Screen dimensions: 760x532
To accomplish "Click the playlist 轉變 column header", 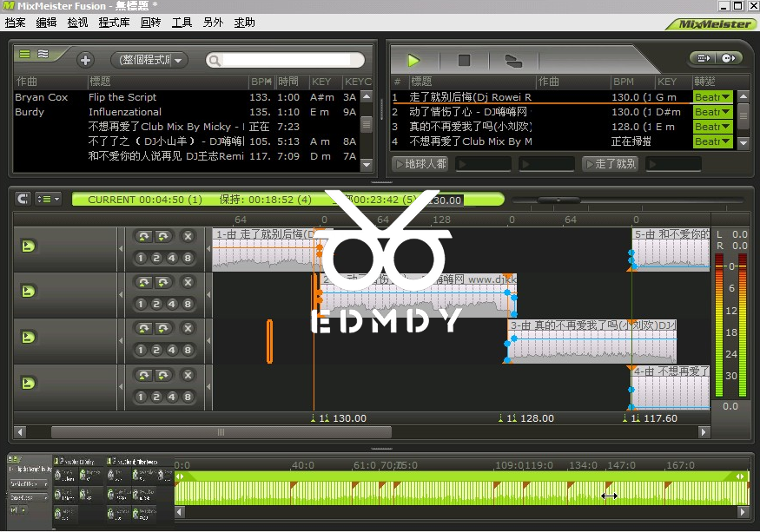I will (x=711, y=82).
